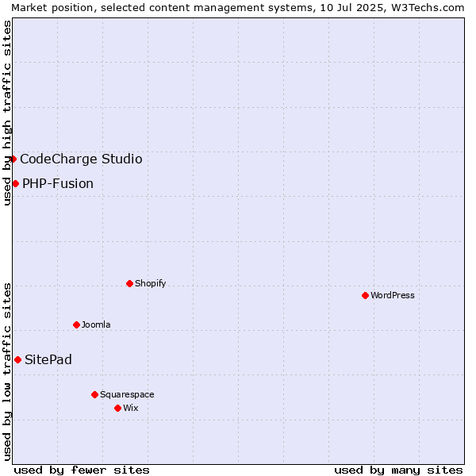Click the red Shopify data point
Viewport: 476px width, 476px height.
point(129,283)
